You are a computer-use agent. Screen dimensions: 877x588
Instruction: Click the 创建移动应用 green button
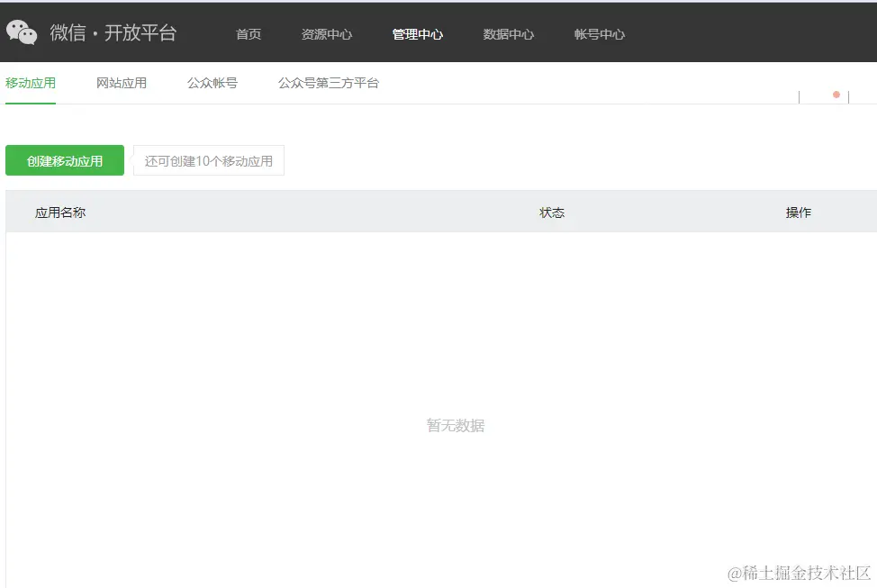[64, 159]
